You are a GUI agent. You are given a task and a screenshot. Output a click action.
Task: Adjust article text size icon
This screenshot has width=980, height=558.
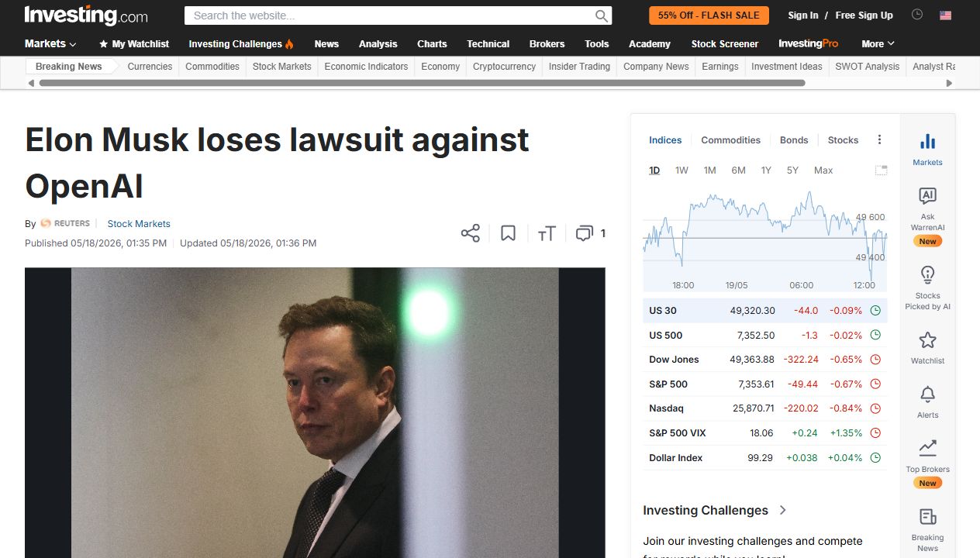coord(547,233)
